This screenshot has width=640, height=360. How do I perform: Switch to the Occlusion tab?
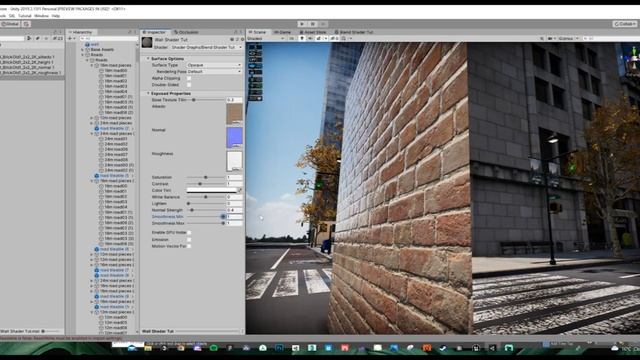186,32
